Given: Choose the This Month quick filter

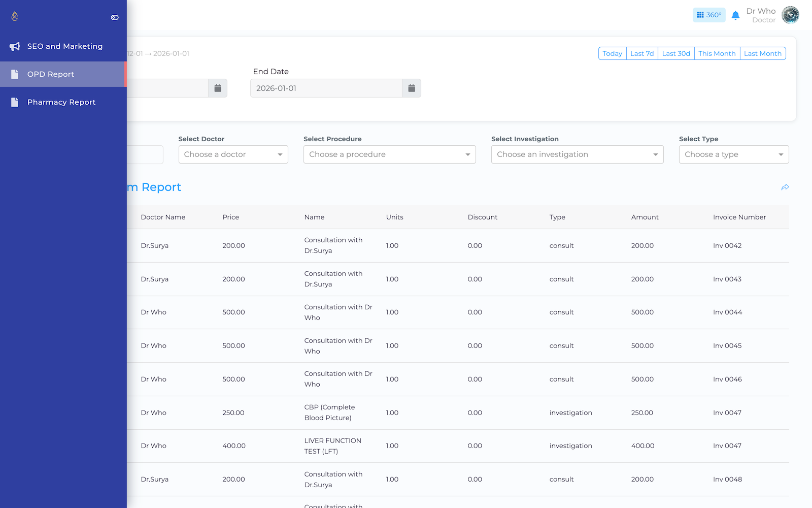Looking at the screenshot, I should 717,53.
